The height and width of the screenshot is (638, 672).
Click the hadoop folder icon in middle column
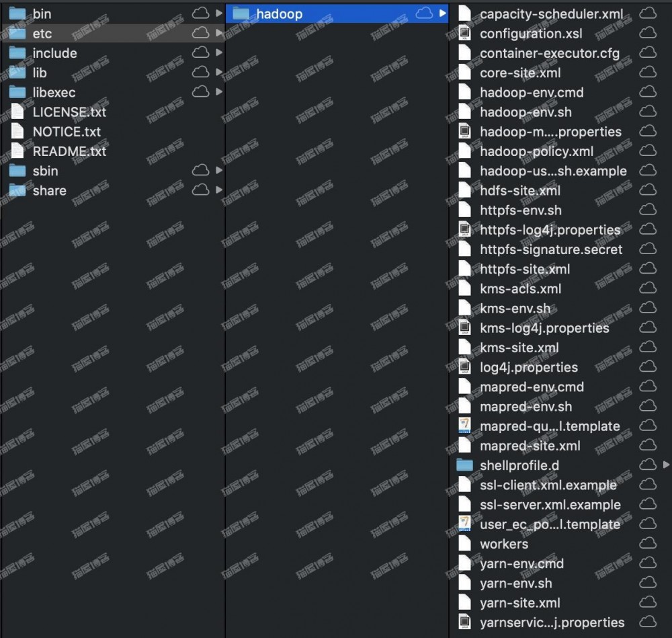pos(242,13)
